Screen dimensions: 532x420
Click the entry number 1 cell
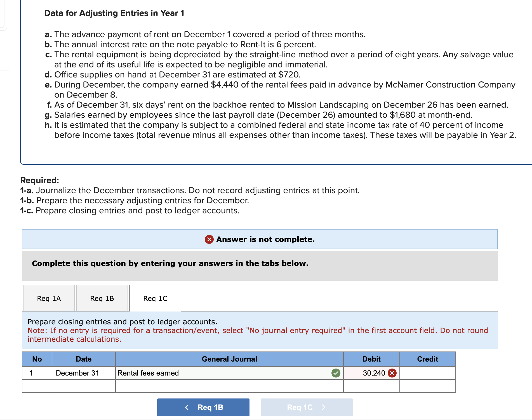37,373
